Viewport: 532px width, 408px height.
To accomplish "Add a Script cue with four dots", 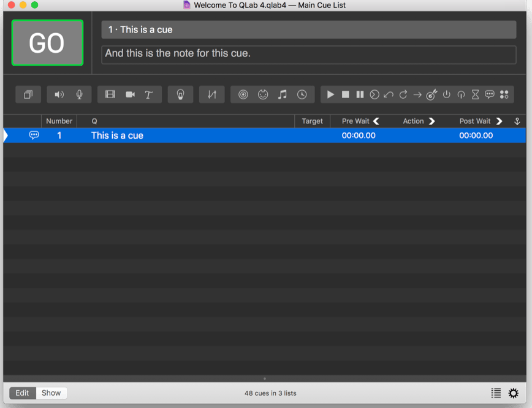I will pos(504,94).
